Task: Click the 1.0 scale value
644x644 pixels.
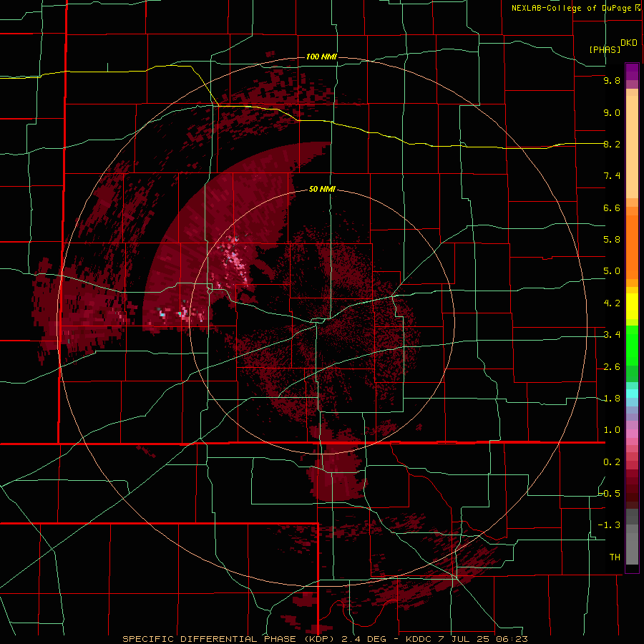Action: point(612,431)
